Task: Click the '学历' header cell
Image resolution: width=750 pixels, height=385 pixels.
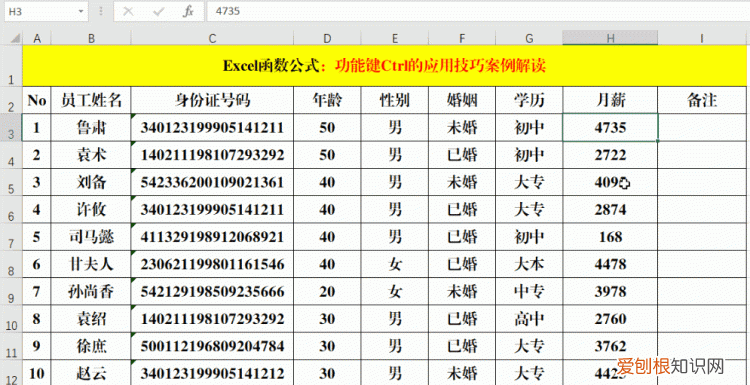Action: click(529, 100)
